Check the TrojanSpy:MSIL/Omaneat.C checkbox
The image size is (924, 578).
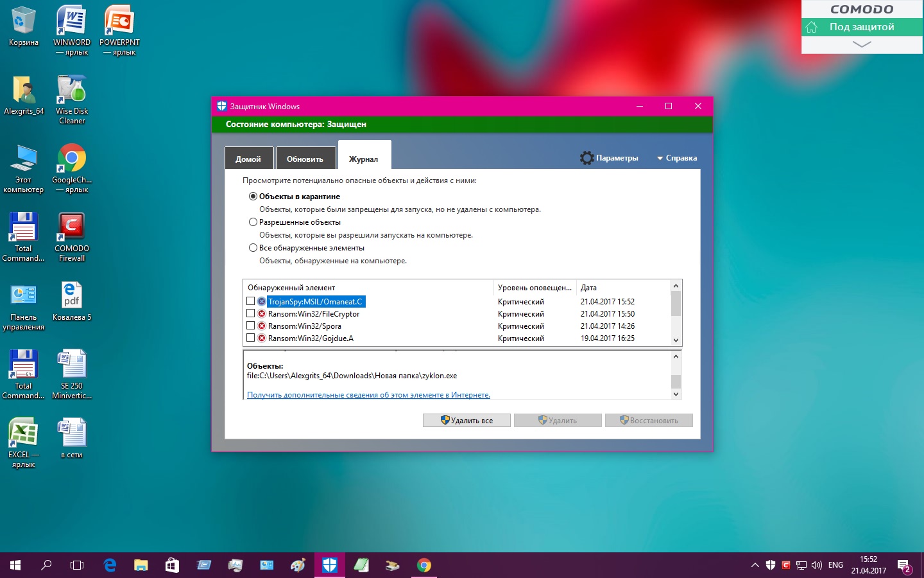coord(251,301)
